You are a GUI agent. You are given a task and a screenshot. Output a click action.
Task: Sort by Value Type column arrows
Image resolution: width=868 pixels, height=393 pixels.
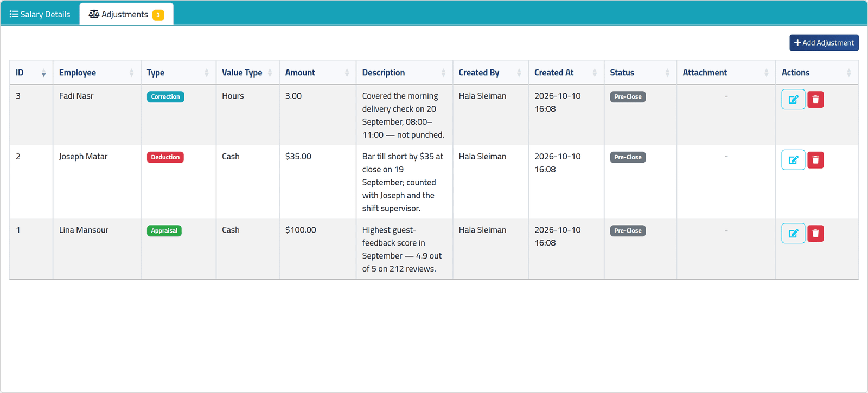tap(270, 73)
